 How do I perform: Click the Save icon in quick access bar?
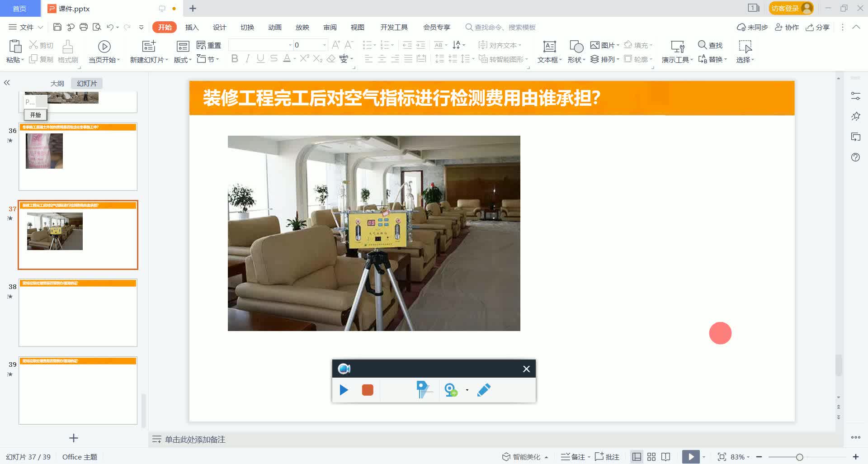(x=57, y=27)
